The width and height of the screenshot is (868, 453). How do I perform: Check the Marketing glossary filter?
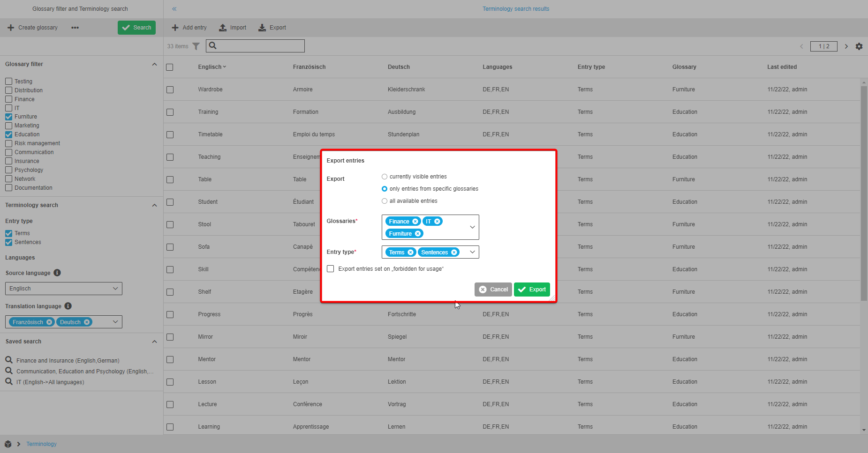[8, 126]
